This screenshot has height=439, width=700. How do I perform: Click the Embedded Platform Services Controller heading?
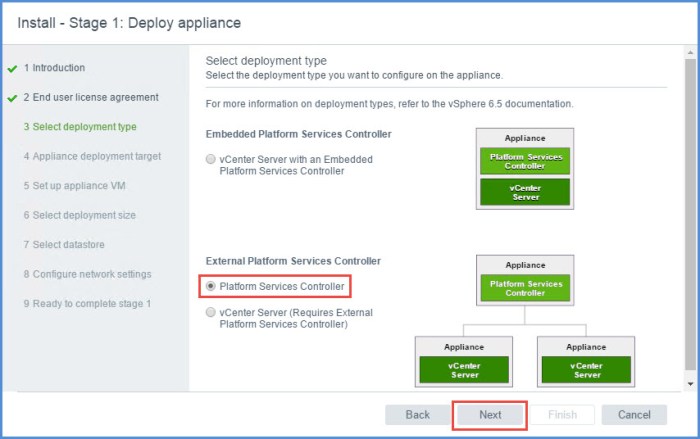(298, 134)
